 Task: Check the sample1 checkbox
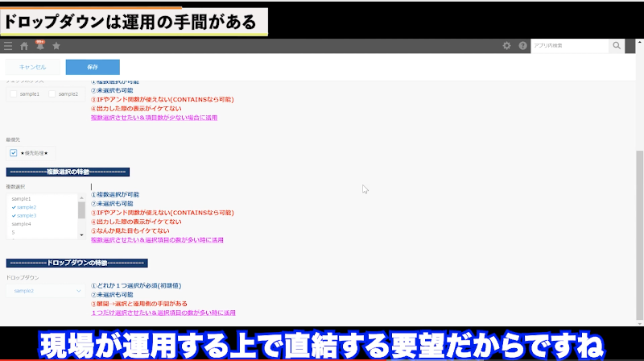coord(14,94)
